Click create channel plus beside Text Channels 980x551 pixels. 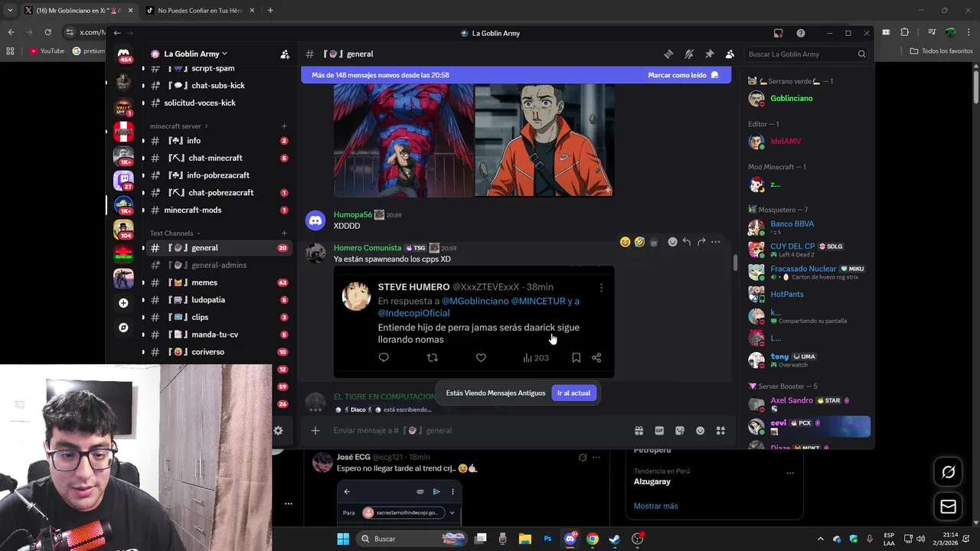(284, 233)
